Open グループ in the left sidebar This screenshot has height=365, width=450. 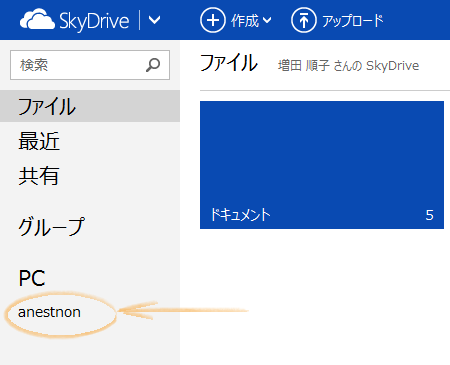click(52, 226)
